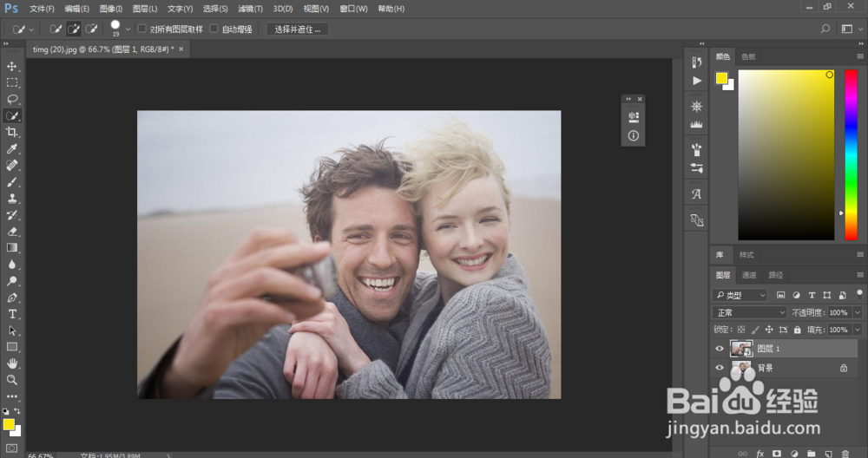Open the History panel icon
This screenshot has height=458, width=868.
[696, 62]
